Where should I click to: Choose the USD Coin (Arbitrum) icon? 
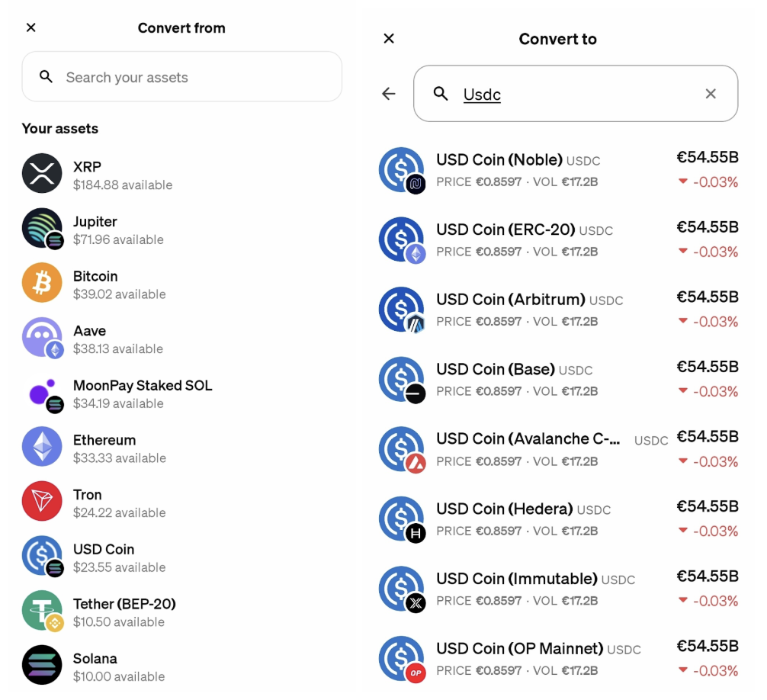[402, 310]
